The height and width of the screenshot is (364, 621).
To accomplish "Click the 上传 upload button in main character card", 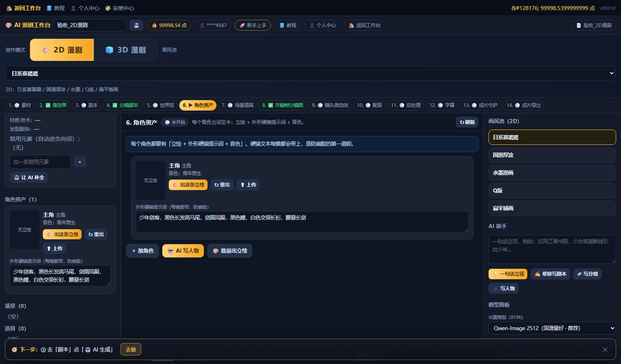I will coord(248,184).
